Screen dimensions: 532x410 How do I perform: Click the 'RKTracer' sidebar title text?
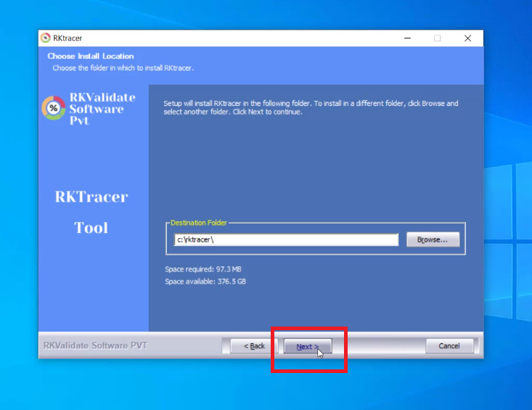91,197
